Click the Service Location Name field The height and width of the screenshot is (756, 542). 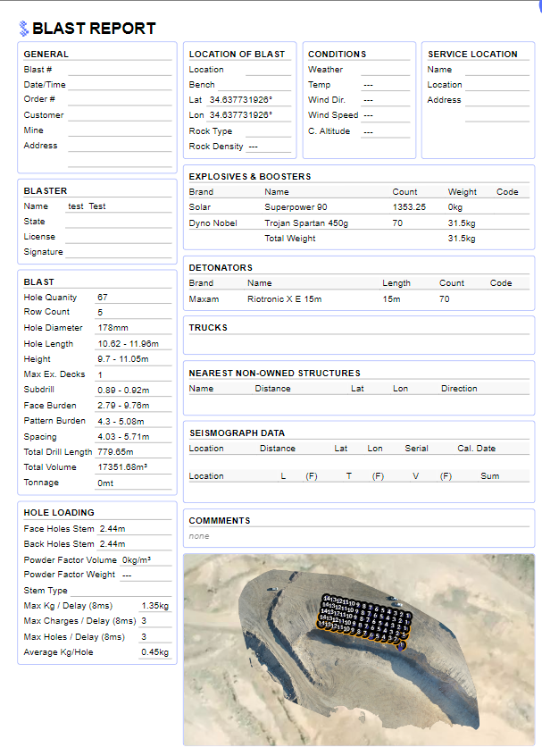pos(496,70)
